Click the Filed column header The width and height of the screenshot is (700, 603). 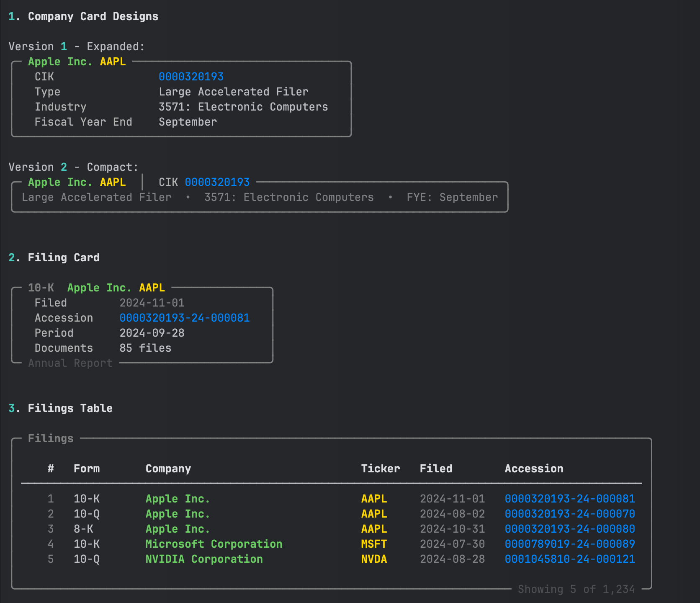(436, 469)
